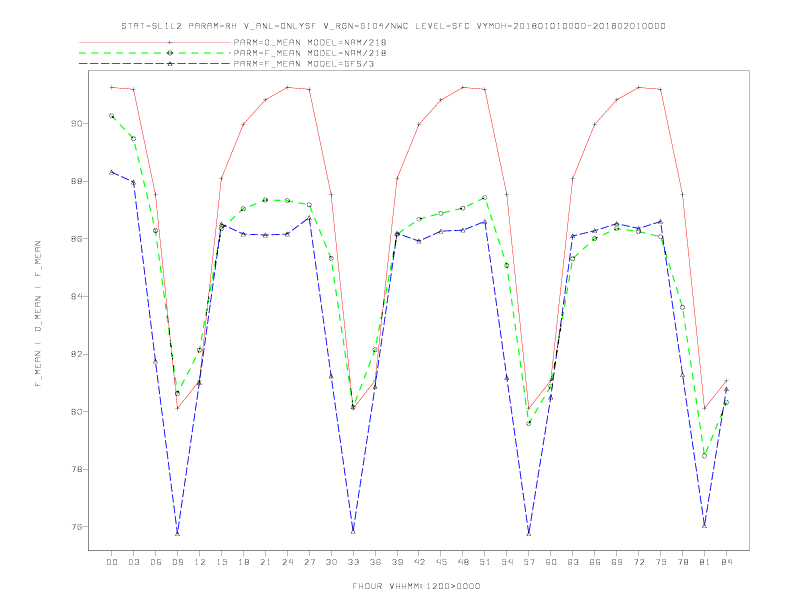The height and width of the screenshot is (612, 792).
Task: Click x-axis forecast hour 33
Action: coord(353,562)
